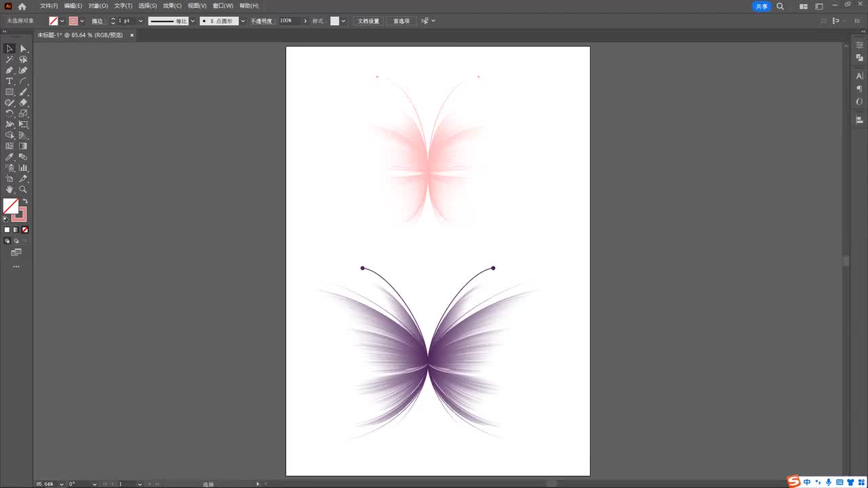Click the Home icon

coord(22,6)
